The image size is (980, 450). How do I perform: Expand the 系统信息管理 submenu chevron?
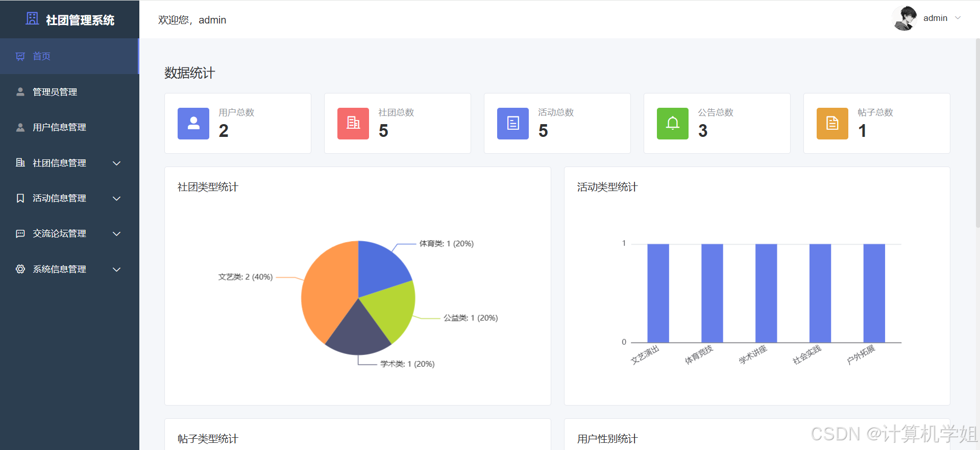pos(116,270)
